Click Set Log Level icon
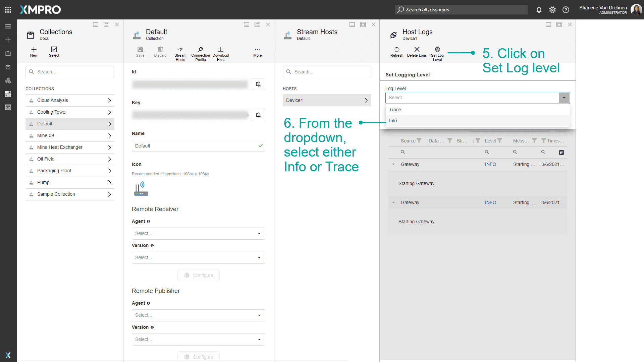The width and height of the screenshot is (644, 362). [x=437, y=50]
